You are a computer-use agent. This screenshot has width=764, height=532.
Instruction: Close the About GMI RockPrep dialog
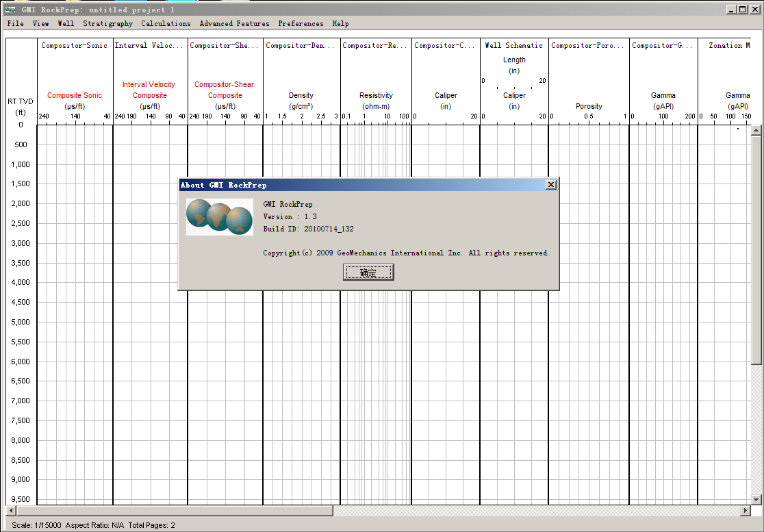coord(550,185)
